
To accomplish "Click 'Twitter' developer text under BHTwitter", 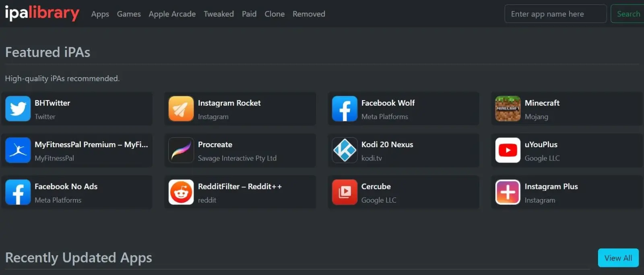I will point(45,117).
